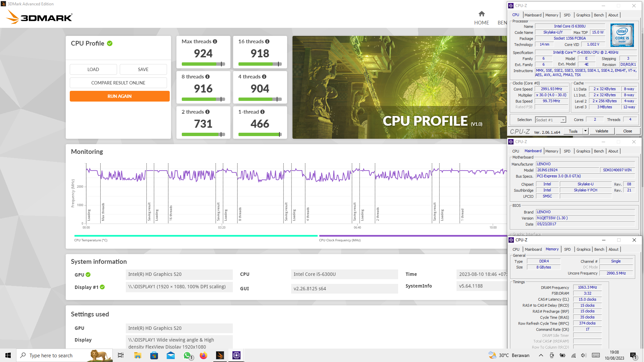Viewport: 644px width, 362px height.
Task: Click the Home icon in 3DMark header
Action: (482, 14)
